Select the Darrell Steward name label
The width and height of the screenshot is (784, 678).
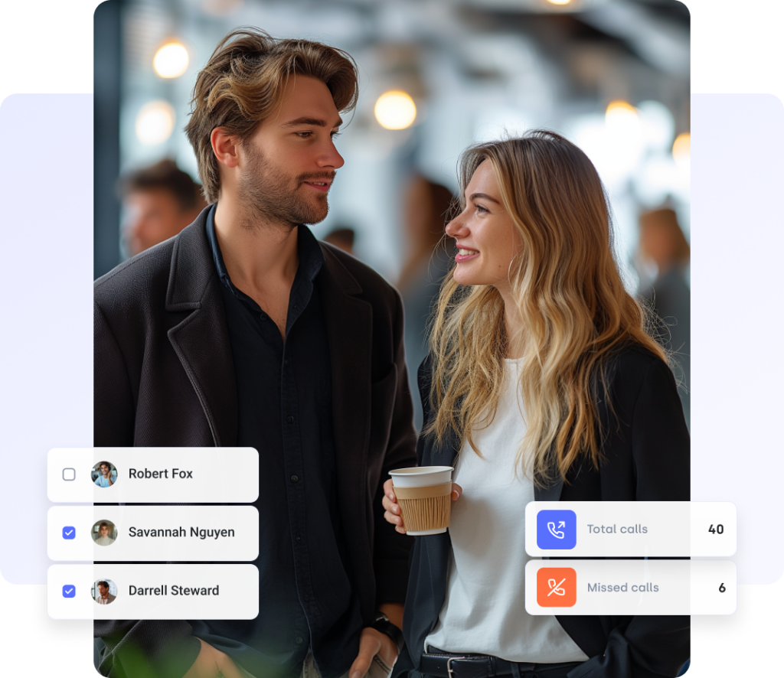point(174,591)
